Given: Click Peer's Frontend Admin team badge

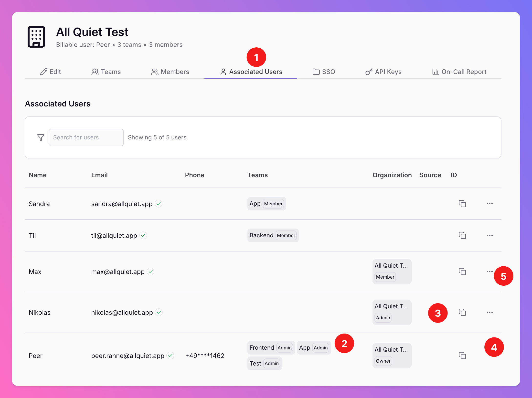Looking at the screenshot, I should [271, 348].
